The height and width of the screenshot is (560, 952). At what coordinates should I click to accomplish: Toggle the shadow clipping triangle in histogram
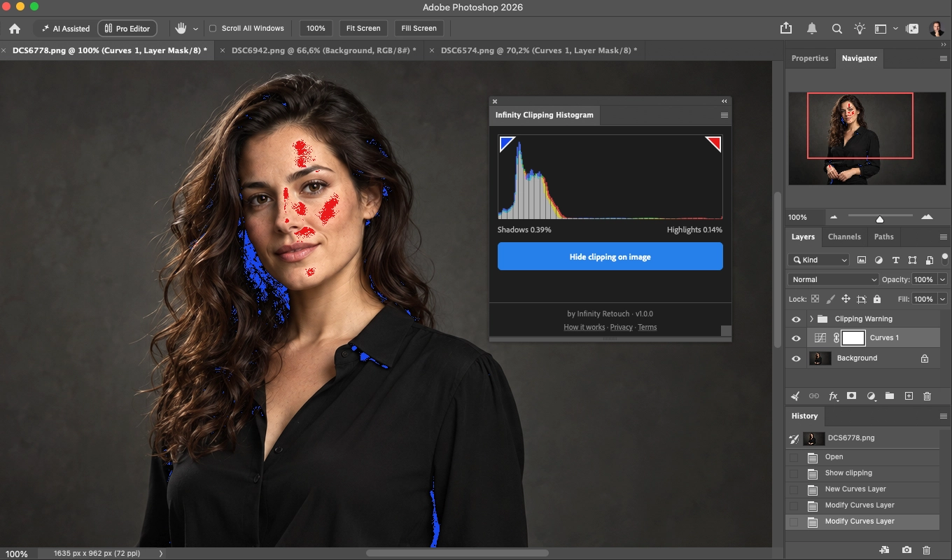click(507, 143)
